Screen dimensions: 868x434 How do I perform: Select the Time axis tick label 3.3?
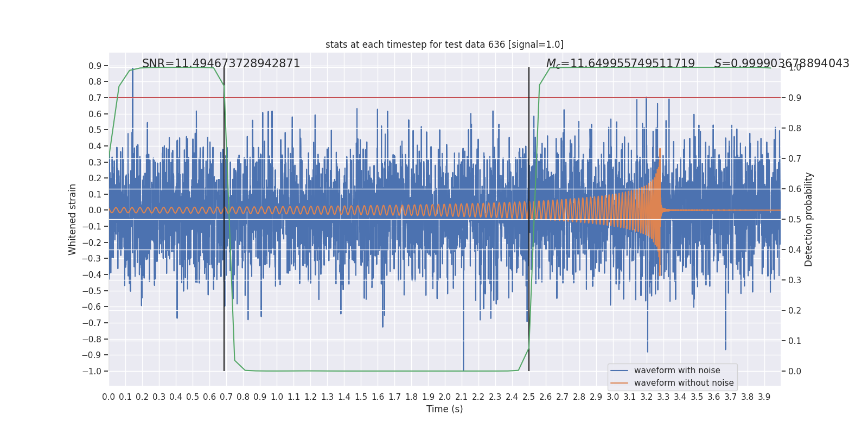coord(663,397)
